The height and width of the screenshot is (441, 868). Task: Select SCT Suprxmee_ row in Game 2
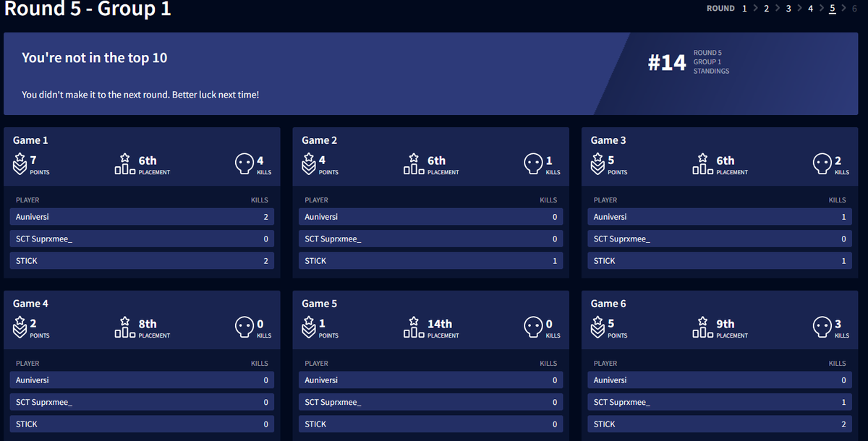(431, 239)
